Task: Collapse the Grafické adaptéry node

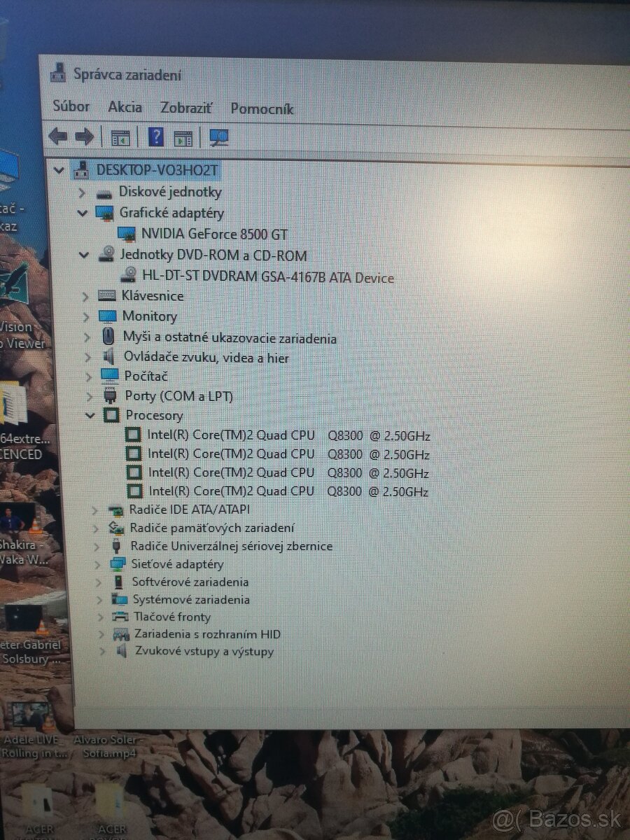Action: (x=83, y=213)
